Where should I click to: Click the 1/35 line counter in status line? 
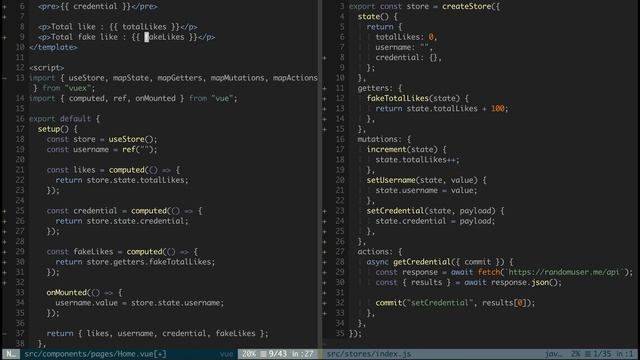click(603, 354)
